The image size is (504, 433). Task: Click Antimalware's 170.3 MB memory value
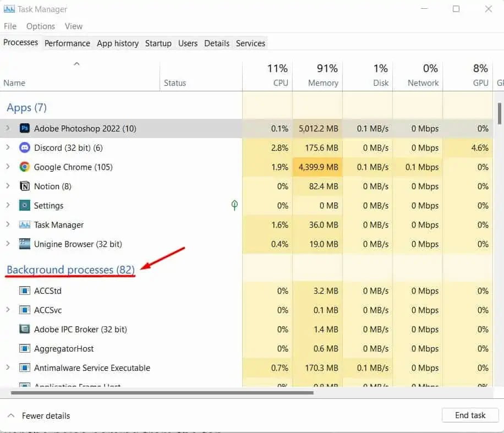(321, 368)
